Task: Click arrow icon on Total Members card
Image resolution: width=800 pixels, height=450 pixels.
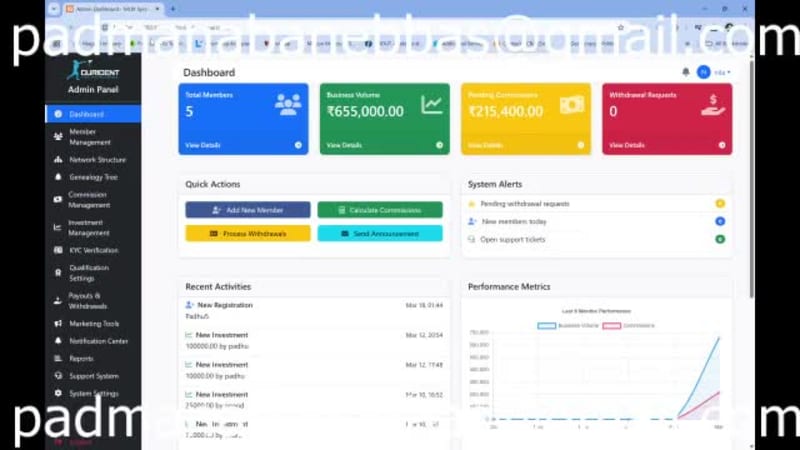Action: [298, 145]
